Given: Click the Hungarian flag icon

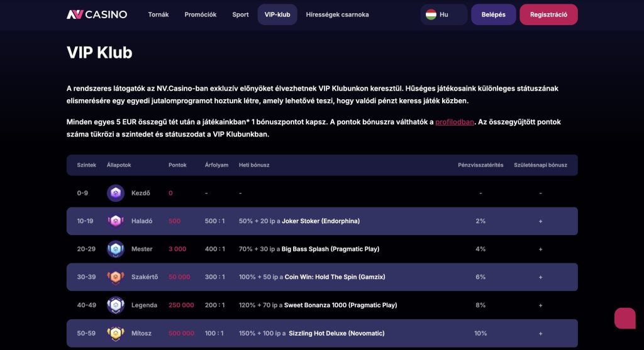Looking at the screenshot, I should [x=431, y=14].
